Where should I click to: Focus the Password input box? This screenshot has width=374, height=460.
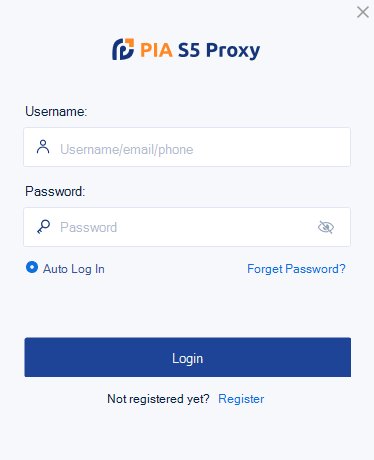187,227
